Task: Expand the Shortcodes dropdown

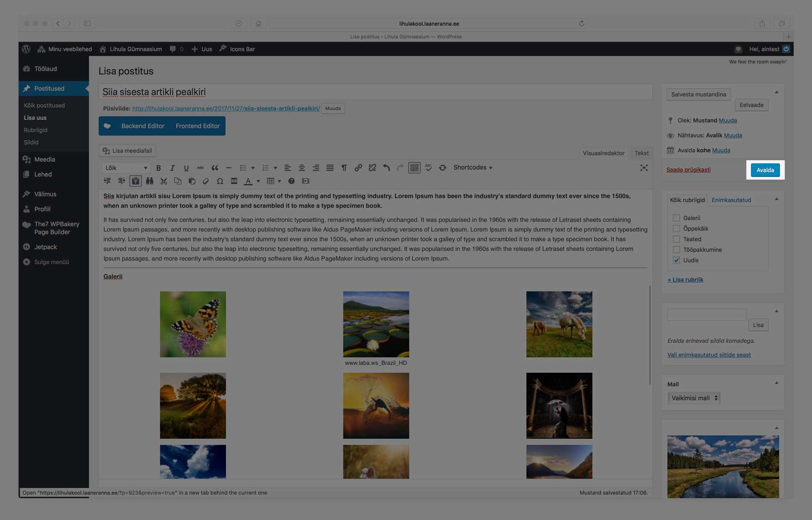Action: [x=472, y=168]
